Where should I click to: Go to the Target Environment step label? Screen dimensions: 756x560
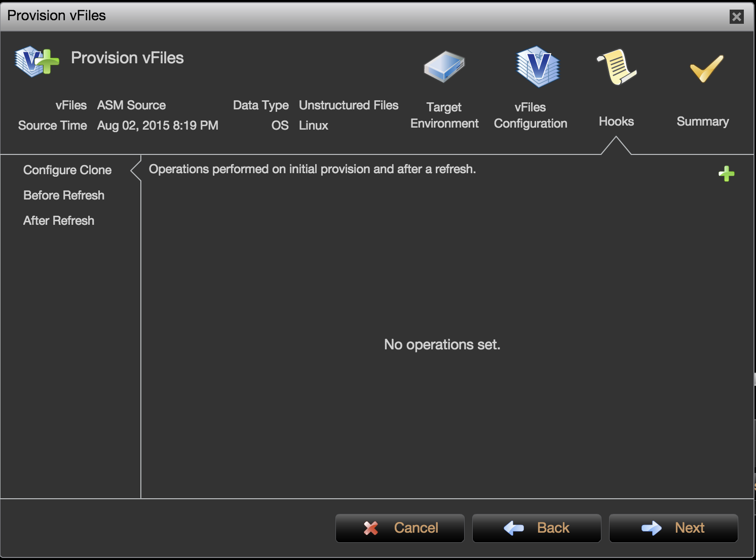444,115
